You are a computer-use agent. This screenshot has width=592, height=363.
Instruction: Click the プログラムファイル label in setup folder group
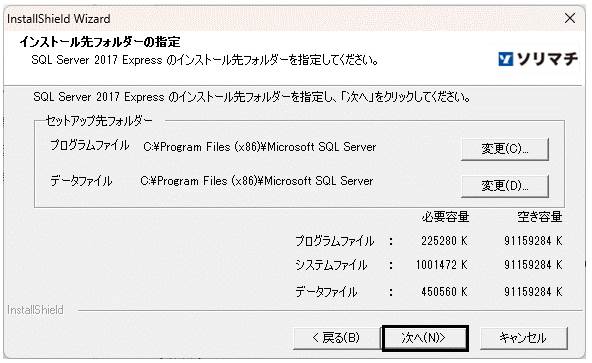pyautogui.click(x=90, y=145)
